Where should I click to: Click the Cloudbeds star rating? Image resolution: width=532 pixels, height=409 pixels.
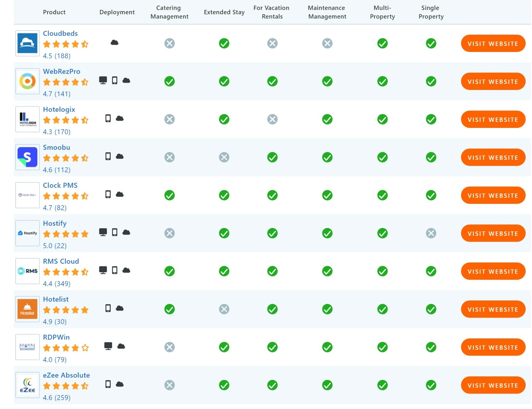tap(66, 44)
